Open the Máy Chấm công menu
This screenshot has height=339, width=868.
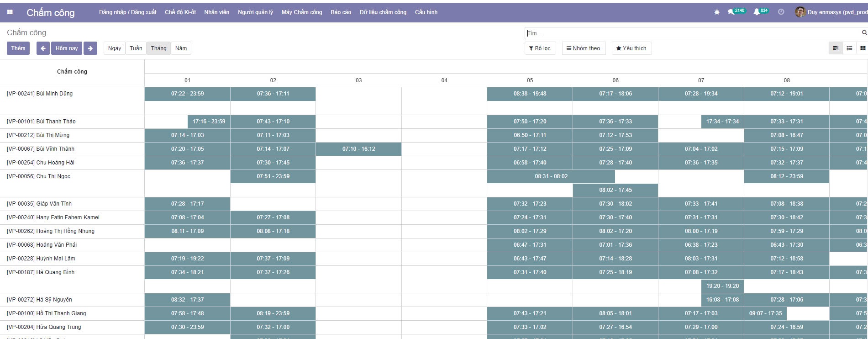(x=301, y=12)
